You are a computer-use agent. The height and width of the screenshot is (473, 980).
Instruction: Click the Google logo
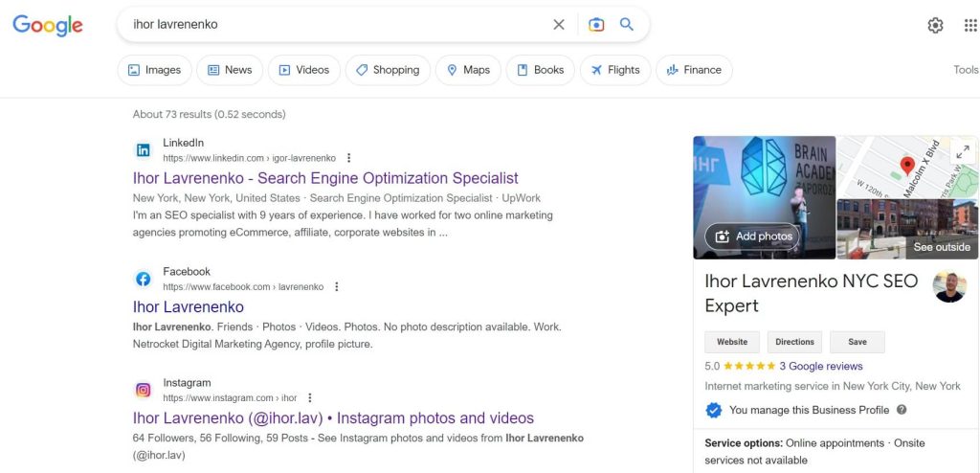point(48,25)
